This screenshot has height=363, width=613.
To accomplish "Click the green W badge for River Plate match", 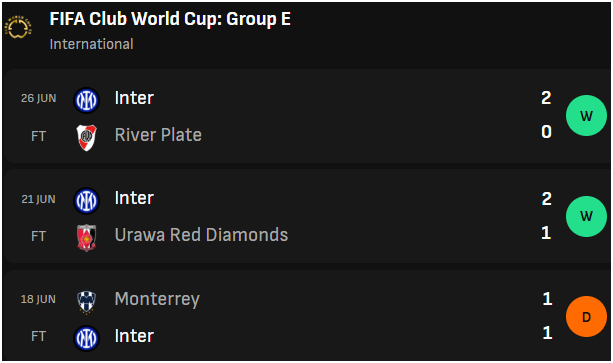I will (586, 116).
